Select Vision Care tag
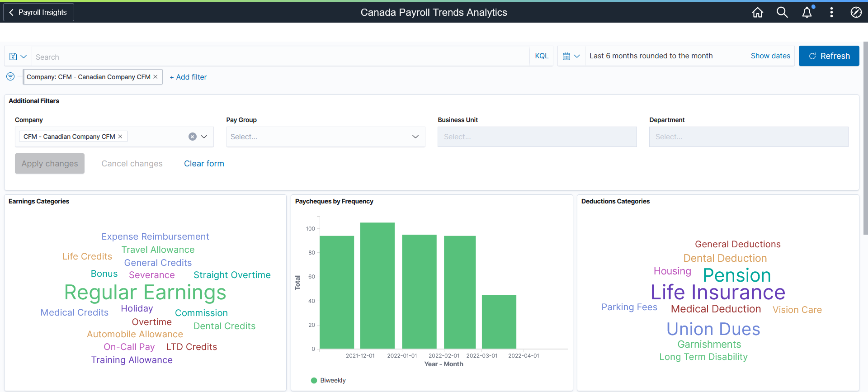 click(797, 310)
